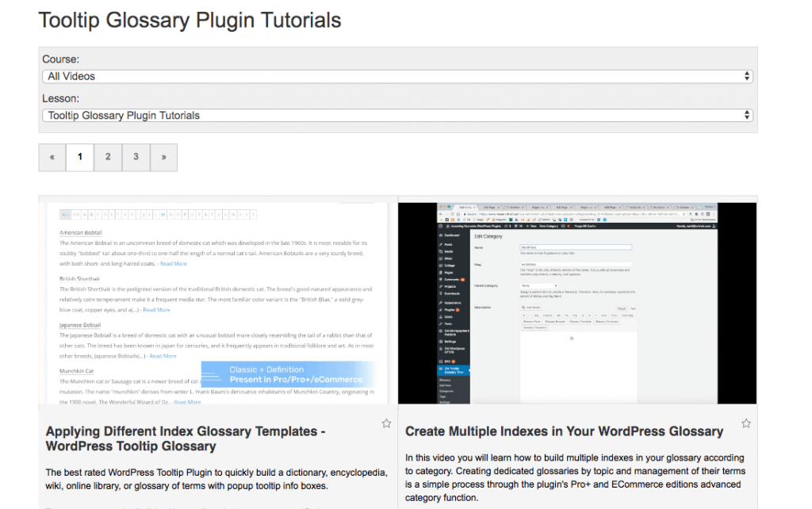Click the Course: label
The image size is (812, 509).
pyautogui.click(x=60, y=59)
